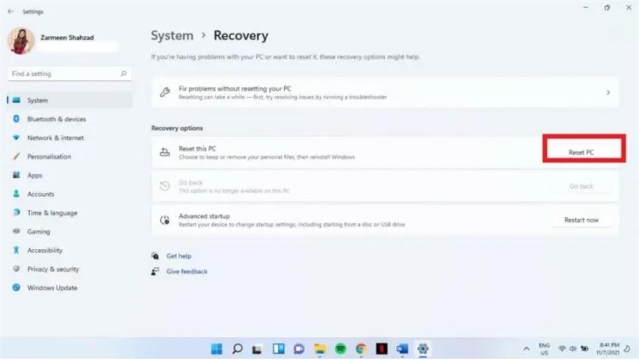Click the Gaming controller icon
The image size is (639, 364).
point(16,231)
